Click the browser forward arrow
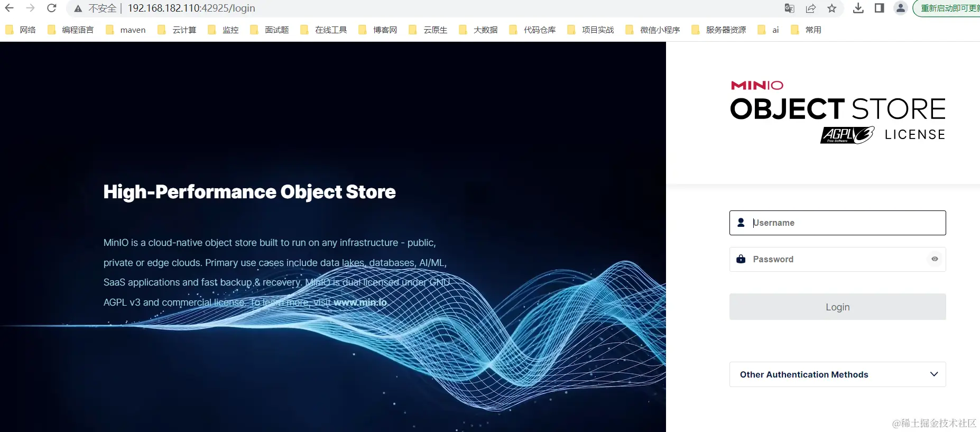This screenshot has height=432, width=980. 30,8
